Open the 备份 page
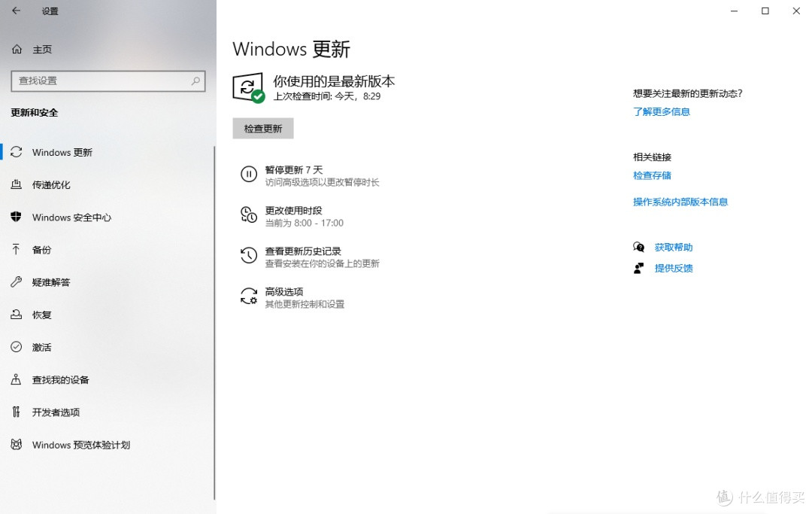This screenshot has width=812, height=514. click(x=41, y=250)
